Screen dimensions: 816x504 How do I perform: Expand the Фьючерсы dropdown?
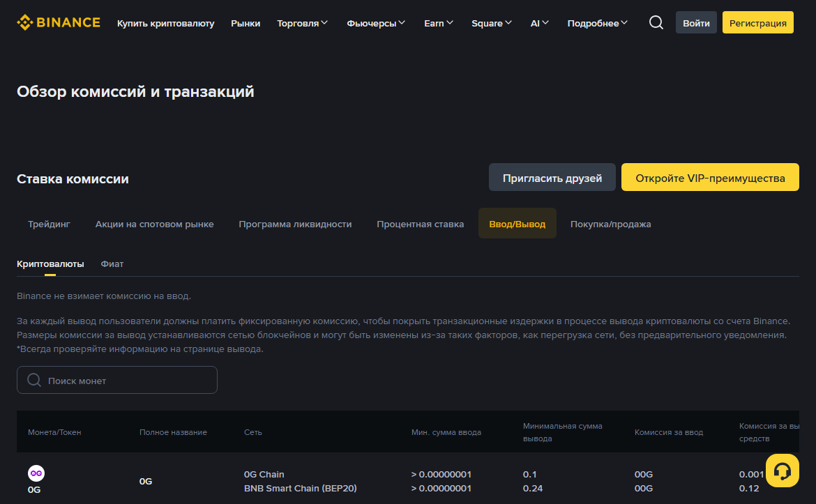[x=376, y=23]
